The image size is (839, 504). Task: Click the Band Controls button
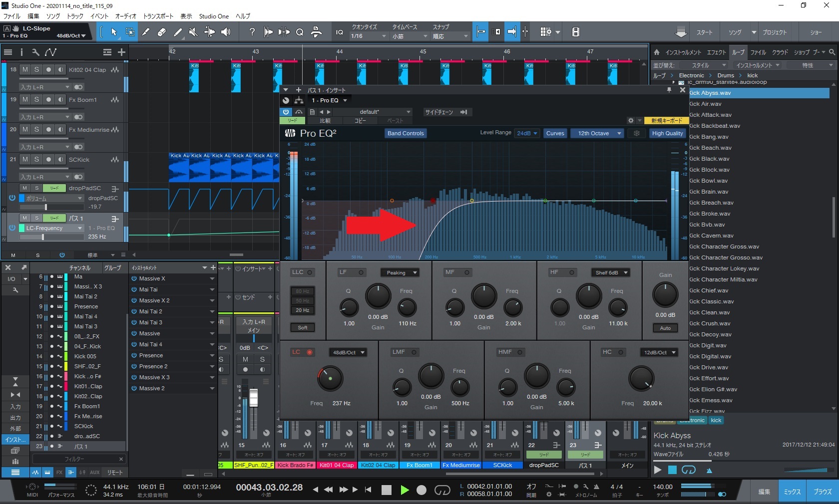pos(406,133)
